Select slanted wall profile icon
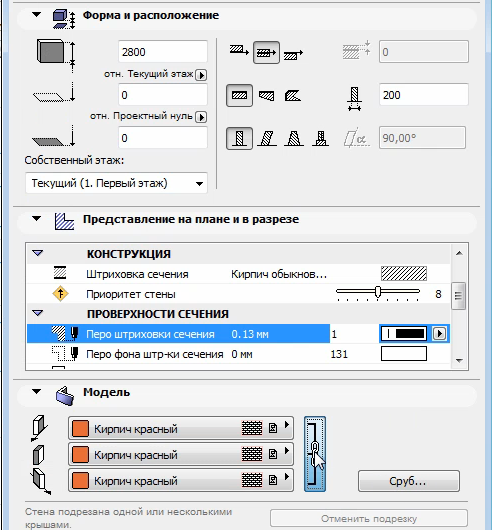 point(267,138)
